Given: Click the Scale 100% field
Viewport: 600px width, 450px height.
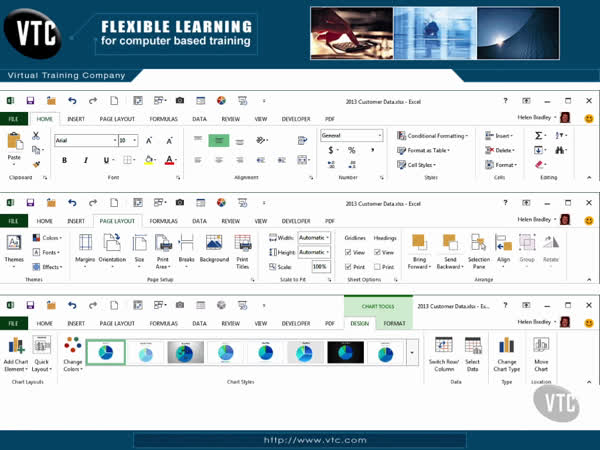Looking at the screenshot, I should (x=320, y=267).
